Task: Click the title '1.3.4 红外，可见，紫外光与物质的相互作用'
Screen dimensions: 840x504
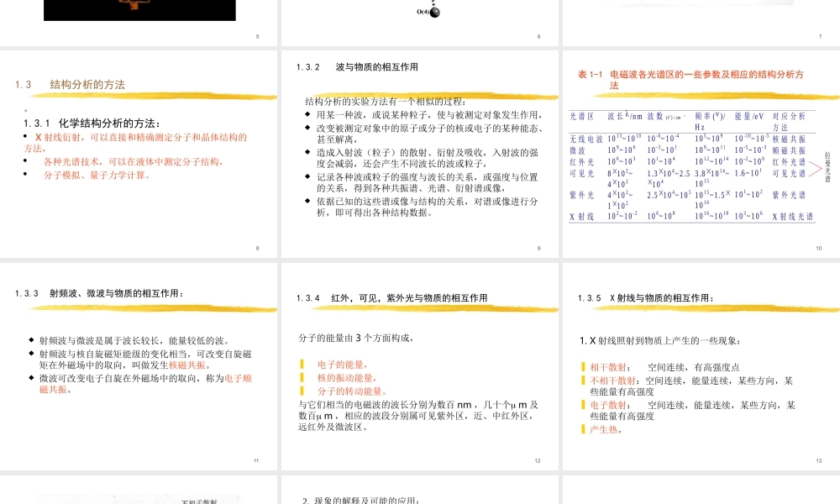Action: click(x=391, y=298)
